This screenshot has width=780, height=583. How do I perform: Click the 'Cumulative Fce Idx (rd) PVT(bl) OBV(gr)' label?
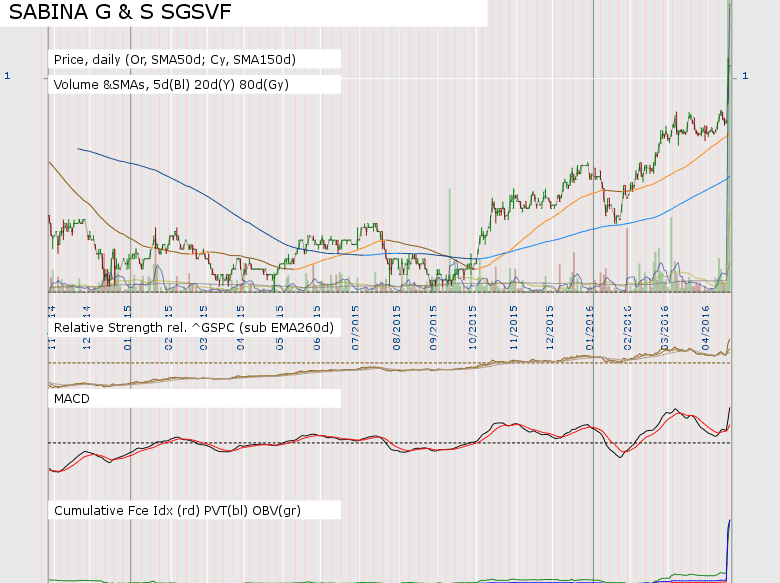click(x=177, y=511)
